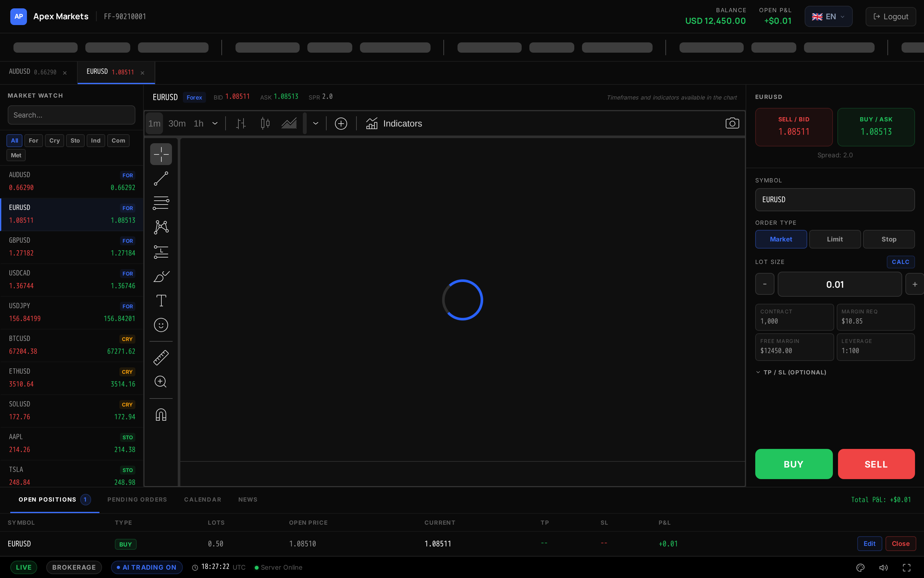Click the lot size 0.01 input
The image size is (924, 578).
840,284
